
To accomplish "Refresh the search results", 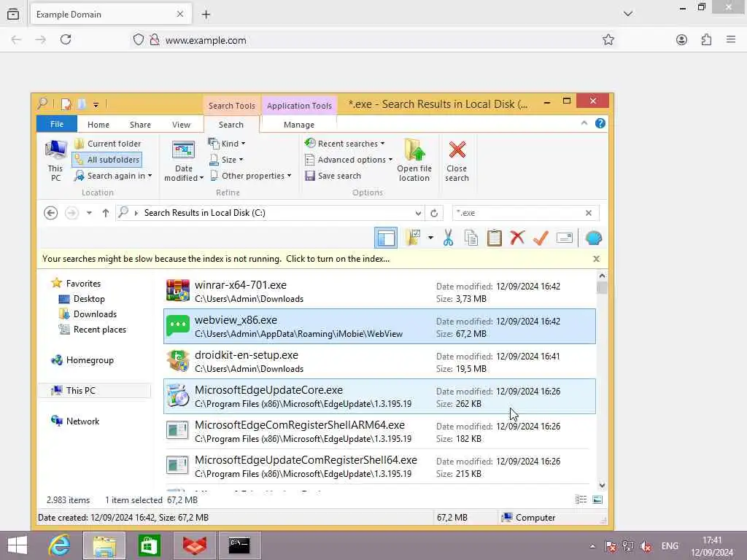I will tap(434, 214).
